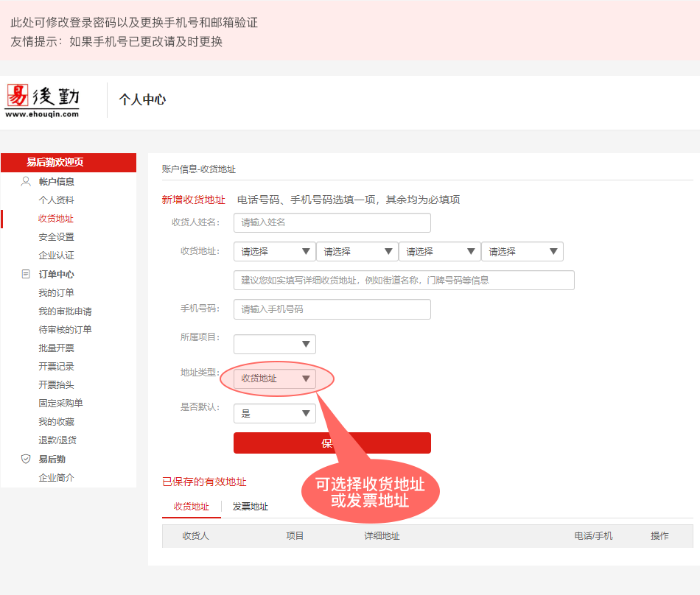
Task: Select the 收货地址 tab in saved addresses
Action: 192,507
